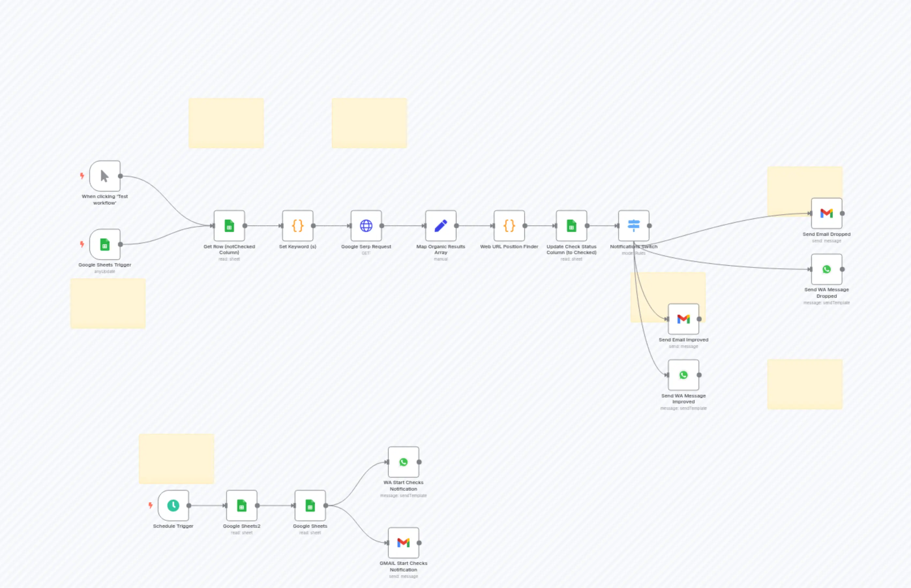Click output connector of Notifications Switch node
The image size is (911, 588).
649,226
